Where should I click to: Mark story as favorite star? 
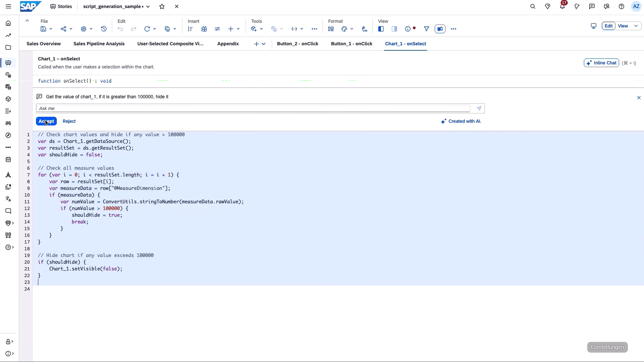tap(162, 6)
